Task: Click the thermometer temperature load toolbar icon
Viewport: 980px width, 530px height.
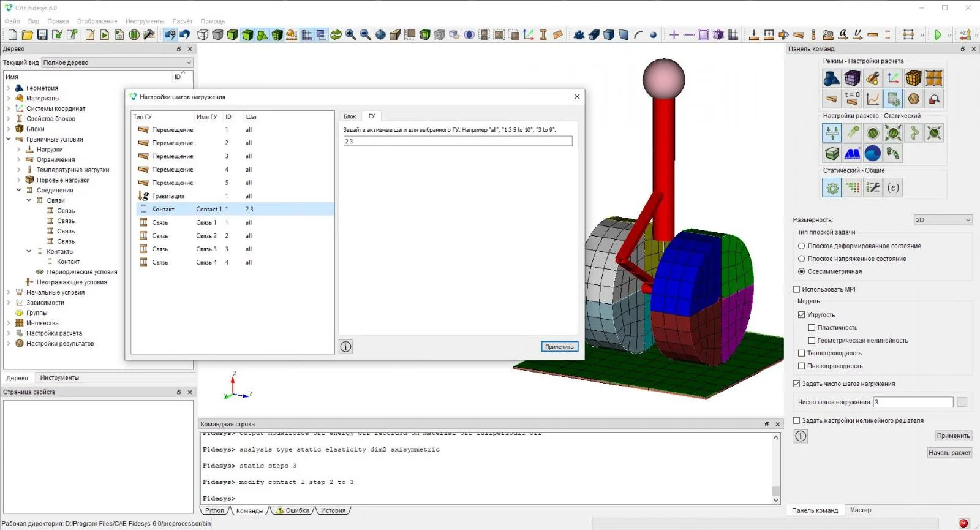Action: pyautogui.click(x=813, y=35)
